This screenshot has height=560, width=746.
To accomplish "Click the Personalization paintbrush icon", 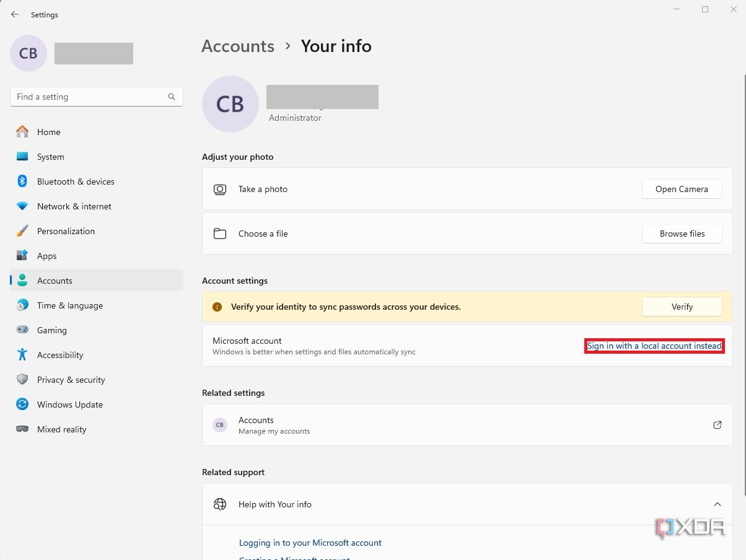I will pyautogui.click(x=22, y=231).
